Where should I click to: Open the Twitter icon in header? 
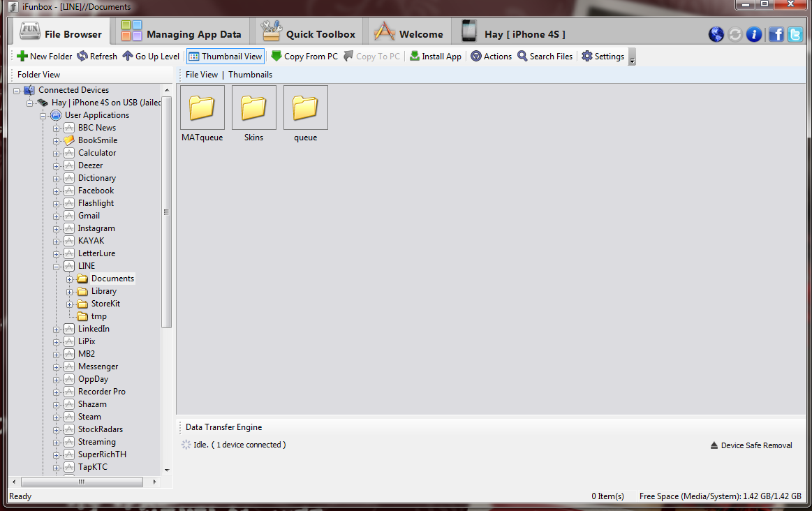pyautogui.click(x=795, y=35)
